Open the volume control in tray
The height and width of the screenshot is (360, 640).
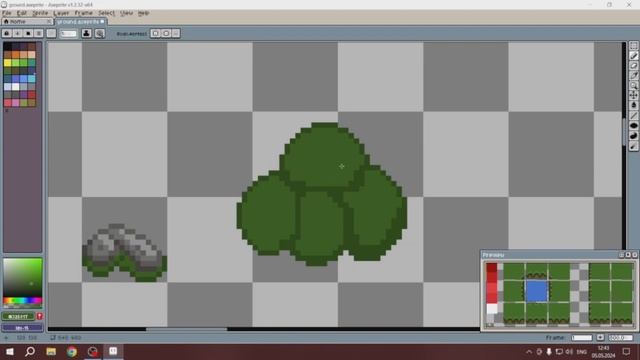(x=569, y=352)
